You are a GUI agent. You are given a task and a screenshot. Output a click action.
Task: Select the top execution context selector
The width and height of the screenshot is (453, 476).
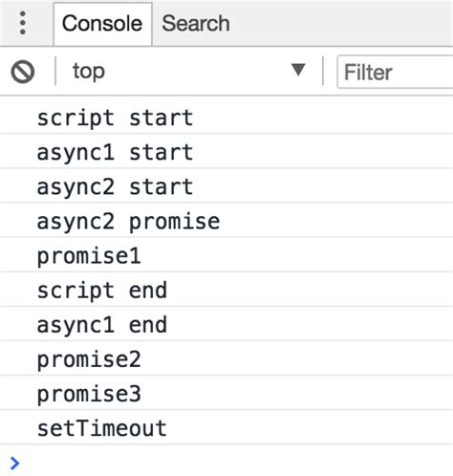189,71
